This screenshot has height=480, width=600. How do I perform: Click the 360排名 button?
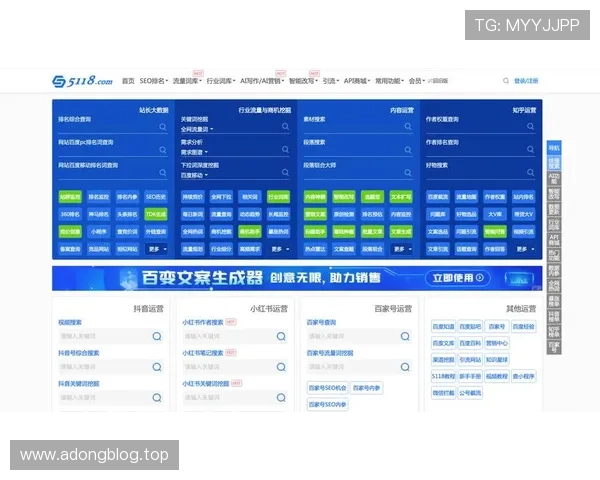point(70,214)
